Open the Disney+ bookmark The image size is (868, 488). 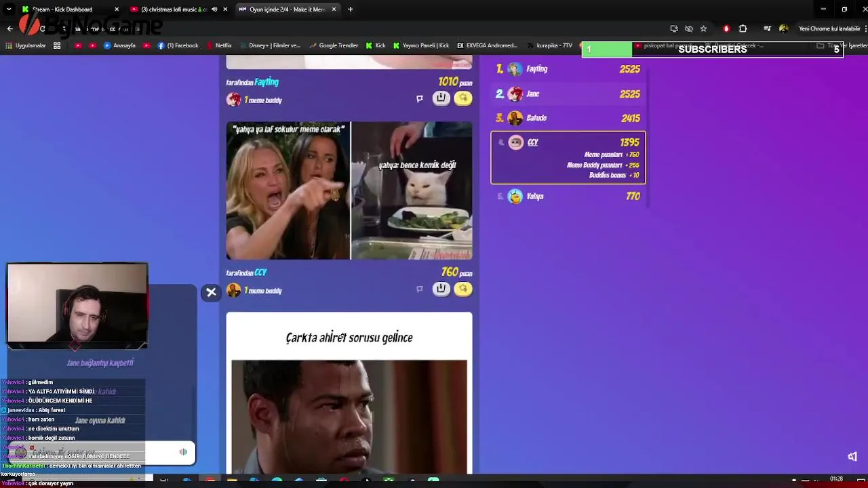pyautogui.click(x=270, y=45)
